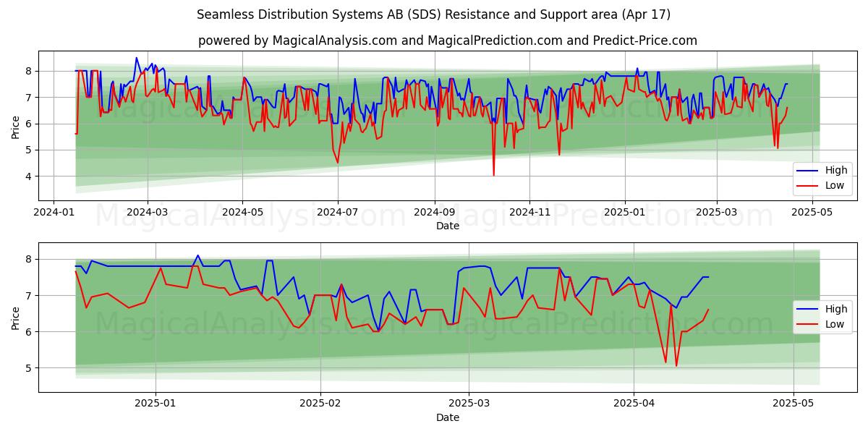Click the '2024-01' x-axis label
This screenshot has width=868, height=434.
pyautogui.click(x=54, y=213)
